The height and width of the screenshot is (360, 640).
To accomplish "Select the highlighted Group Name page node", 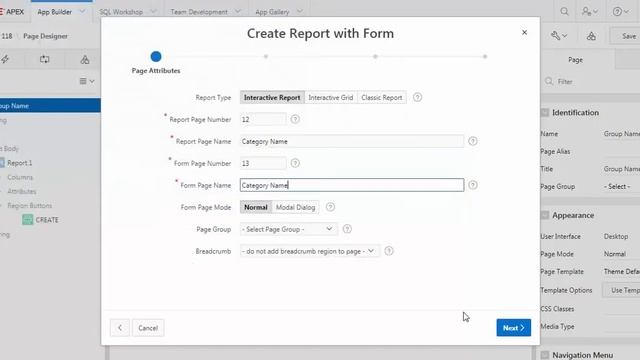I will click(x=50, y=106).
